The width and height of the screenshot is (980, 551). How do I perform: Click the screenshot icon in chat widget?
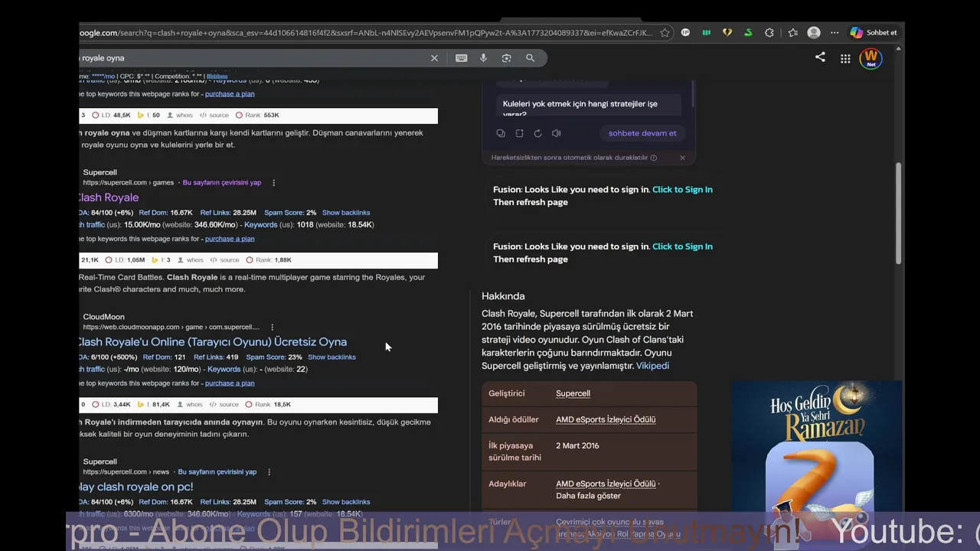click(519, 133)
